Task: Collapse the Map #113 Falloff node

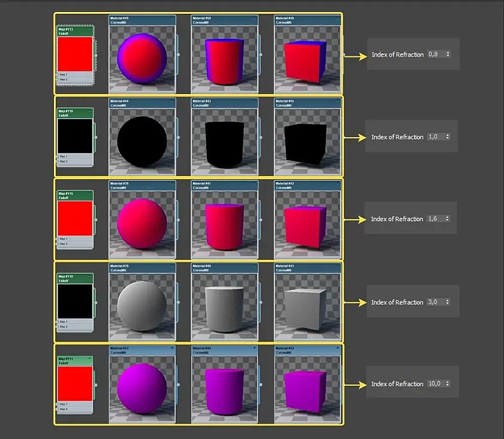Action: click(90, 29)
